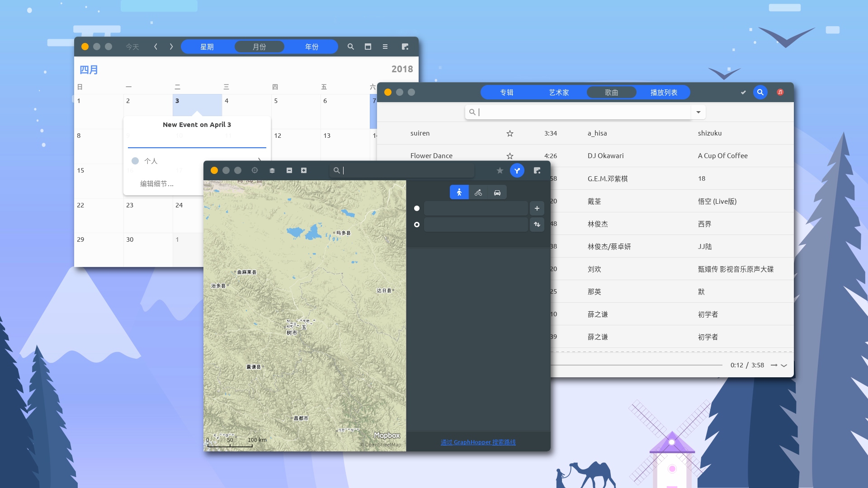Select walking route mode
The height and width of the screenshot is (488, 868).
pos(459,192)
